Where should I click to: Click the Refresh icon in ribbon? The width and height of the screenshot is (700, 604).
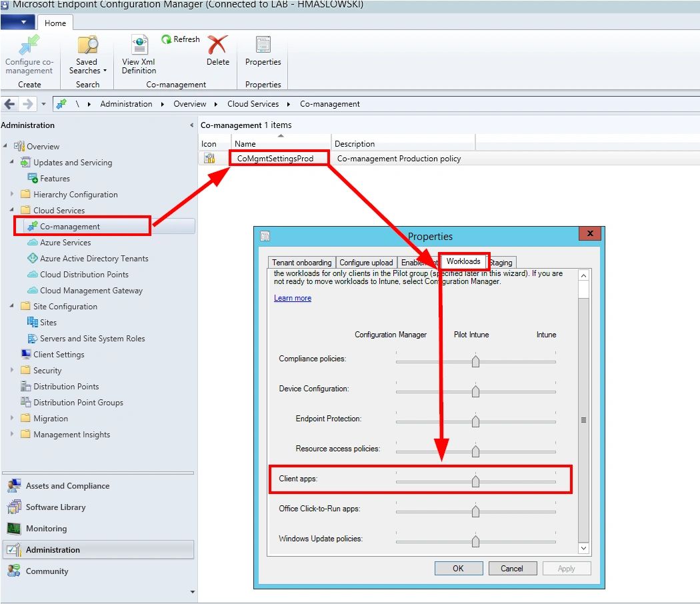[167, 40]
